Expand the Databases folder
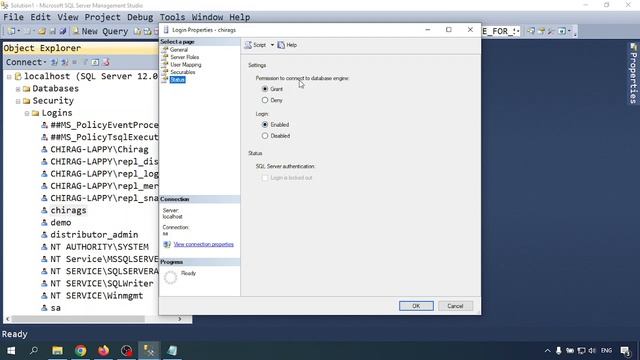 [x=18, y=89]
